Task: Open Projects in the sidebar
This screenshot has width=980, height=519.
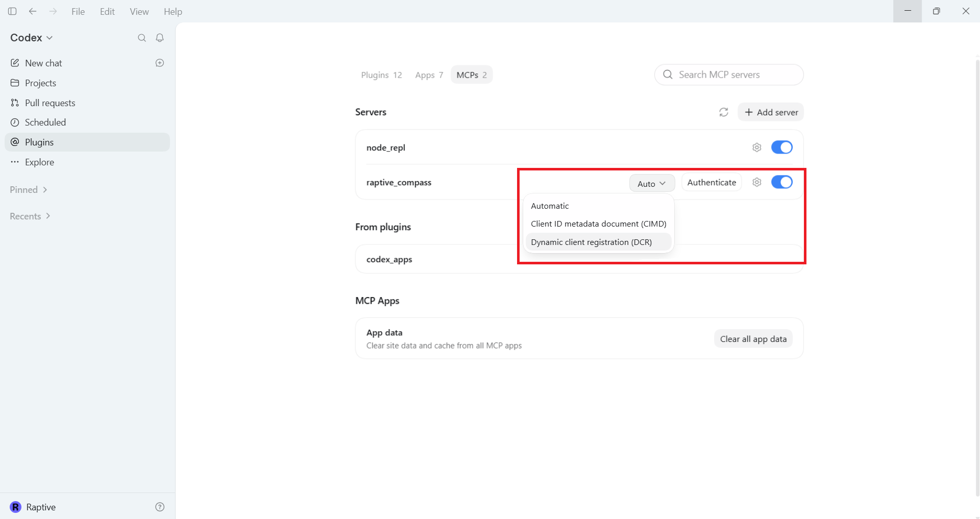Action: [87, 83]
